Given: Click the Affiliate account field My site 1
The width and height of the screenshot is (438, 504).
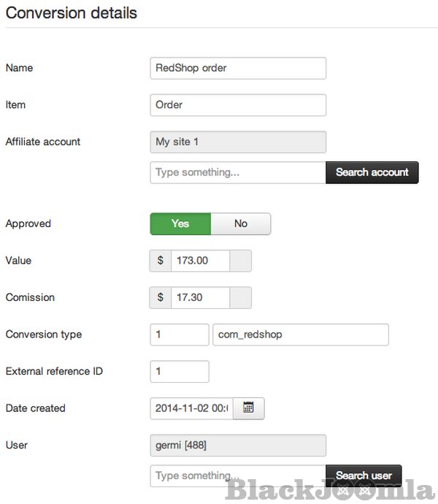Looking at the screenshot, I should point(237,142).
